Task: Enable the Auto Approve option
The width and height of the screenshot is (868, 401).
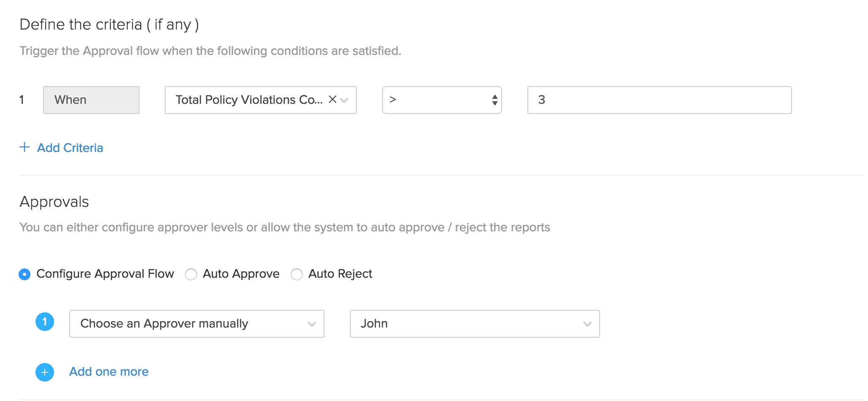Action: (191, 274)
